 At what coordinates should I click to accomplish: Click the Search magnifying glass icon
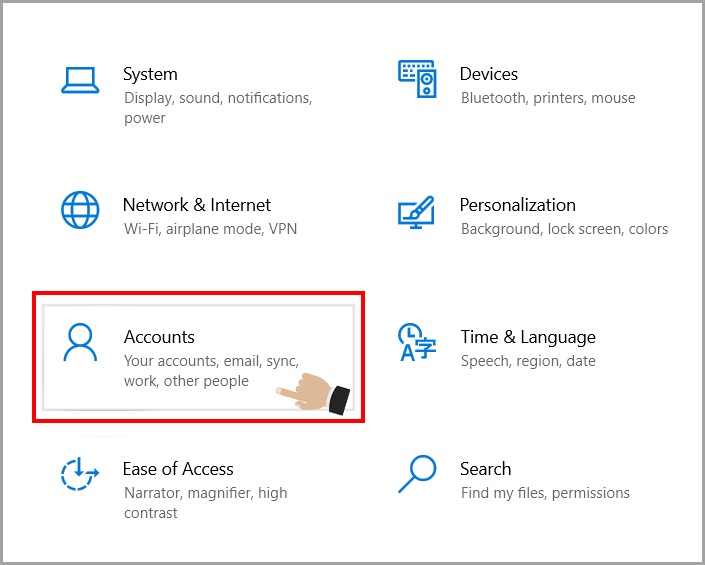click(x=416, y=473)
